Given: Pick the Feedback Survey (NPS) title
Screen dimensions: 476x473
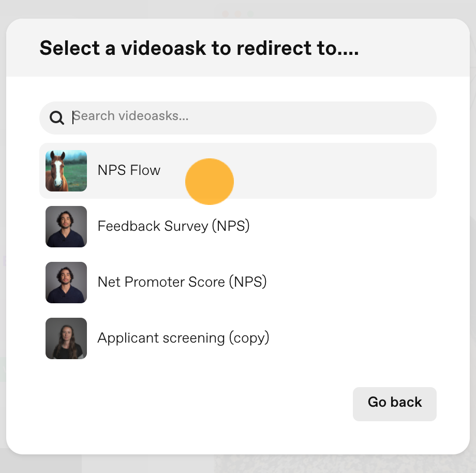Looking at the screenshot, I should pyautogui.click(x=174, y=226).
